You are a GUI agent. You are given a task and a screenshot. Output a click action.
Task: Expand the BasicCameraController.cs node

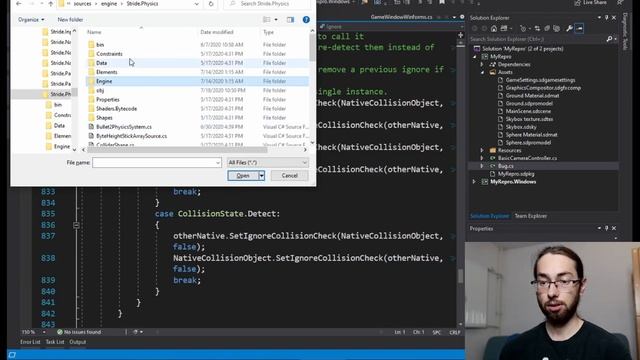pyautogui.click(x=482, y=158)
